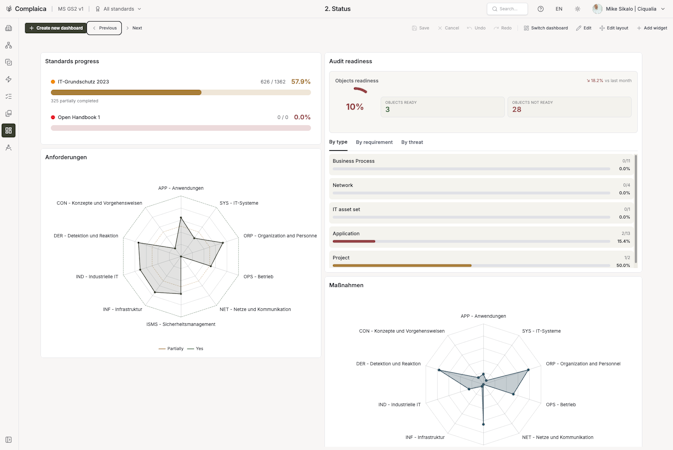Screen dimensions: 673x450
Task: Click Create new dashboard button
Action: [56, 28]
